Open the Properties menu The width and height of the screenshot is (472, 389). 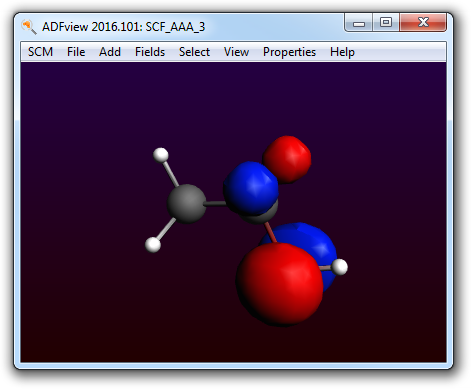point(289,52)
